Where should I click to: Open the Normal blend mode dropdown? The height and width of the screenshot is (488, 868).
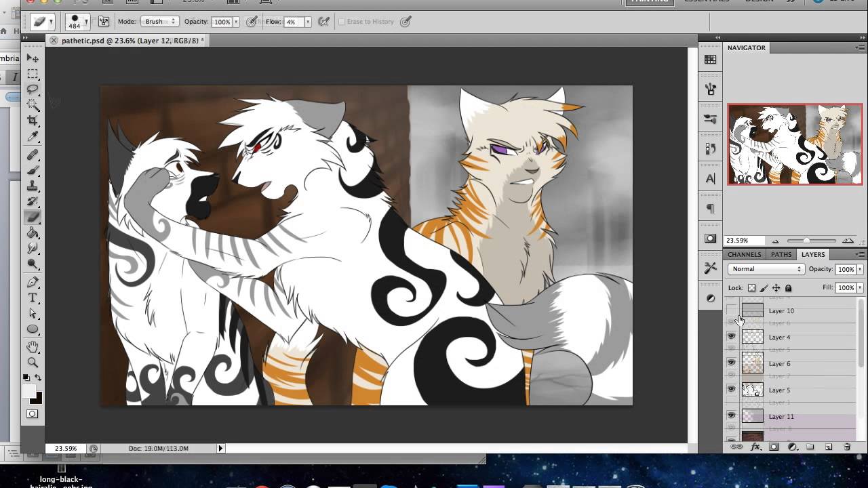[766, 269]
